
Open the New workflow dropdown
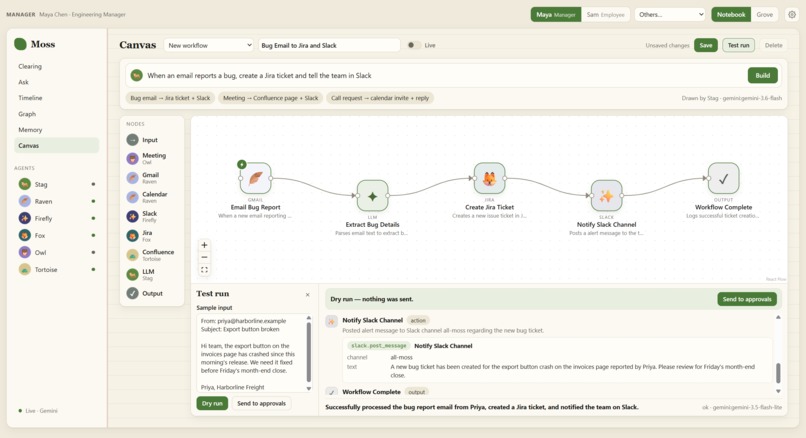pos(209,45)
